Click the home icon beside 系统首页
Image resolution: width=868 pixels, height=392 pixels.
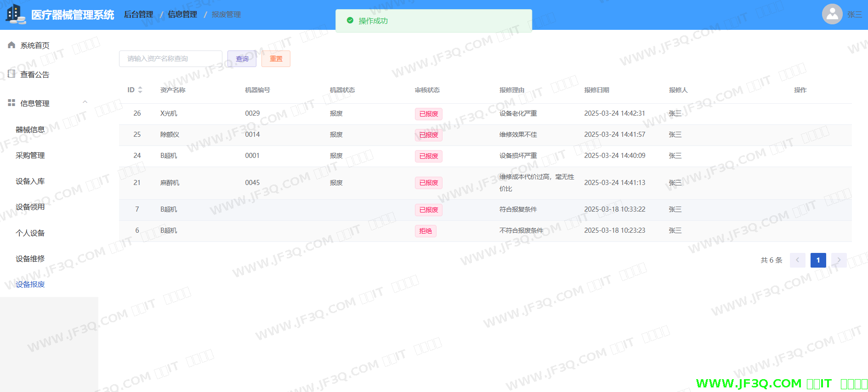coord(11,45)
